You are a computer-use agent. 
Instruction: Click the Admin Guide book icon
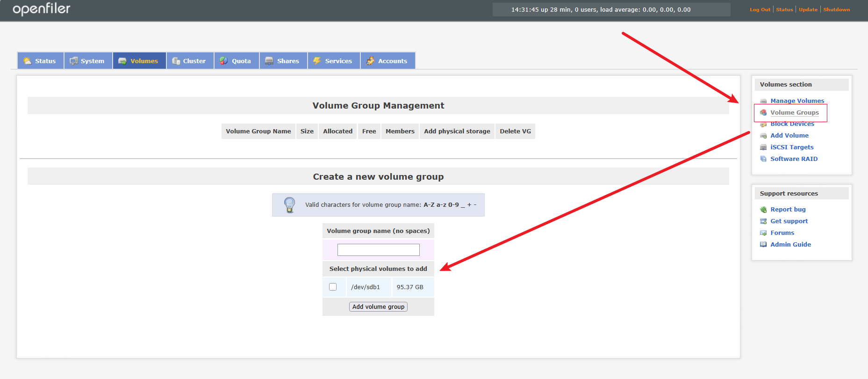763,244
